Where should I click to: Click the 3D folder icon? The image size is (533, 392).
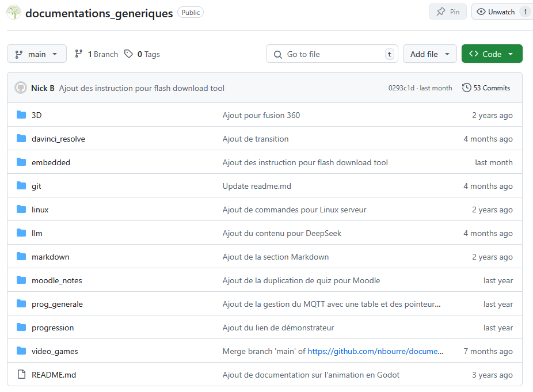[21, 115]
